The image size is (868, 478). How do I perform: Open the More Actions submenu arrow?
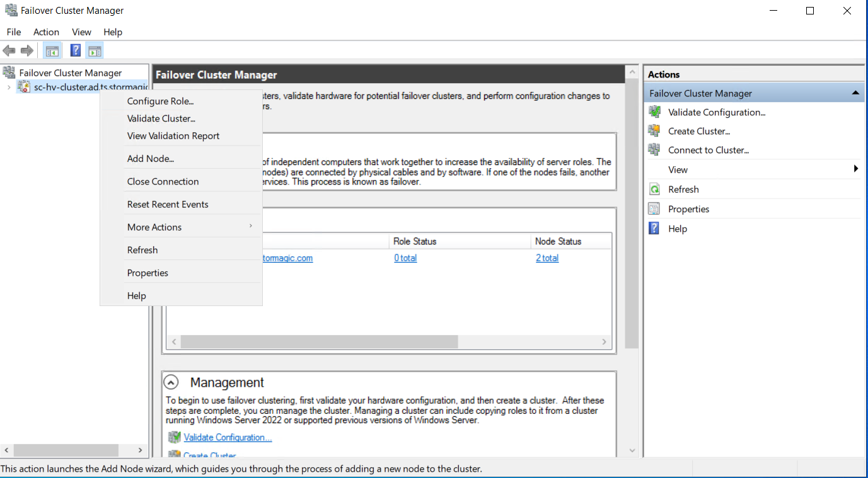(x=250, y=226)
